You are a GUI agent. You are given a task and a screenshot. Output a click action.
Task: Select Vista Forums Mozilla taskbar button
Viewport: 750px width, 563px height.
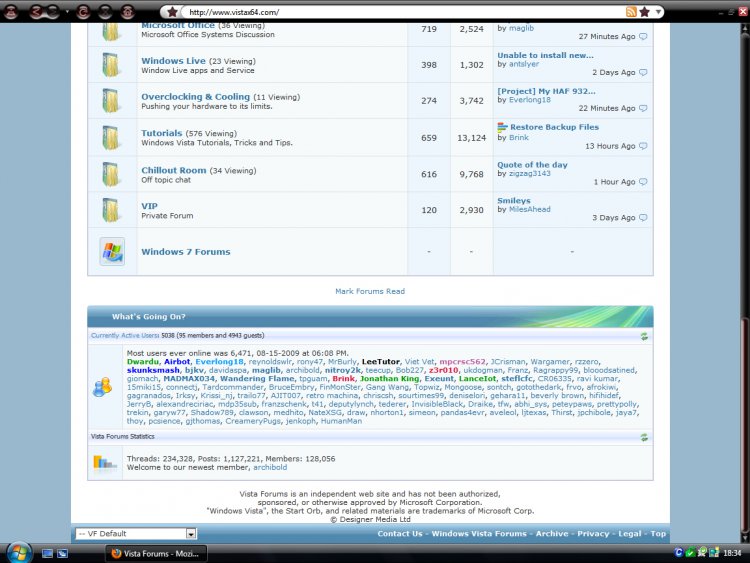coord(156,553)
